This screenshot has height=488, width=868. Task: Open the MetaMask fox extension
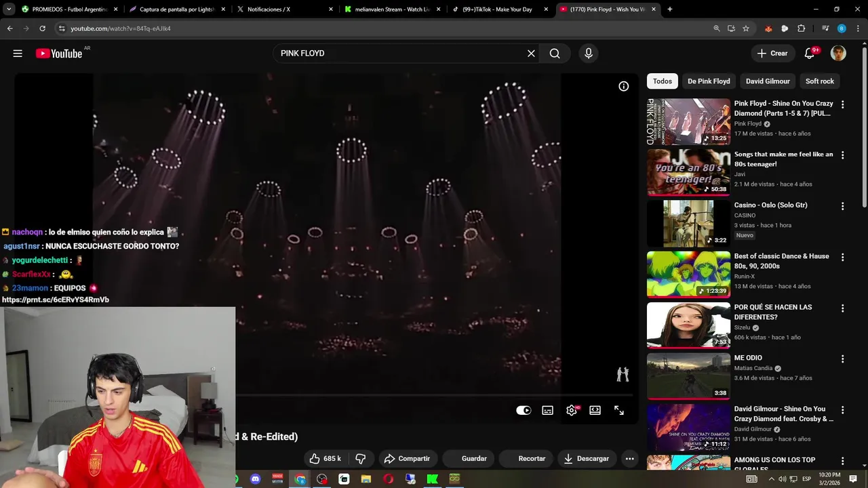pos(768,28)
